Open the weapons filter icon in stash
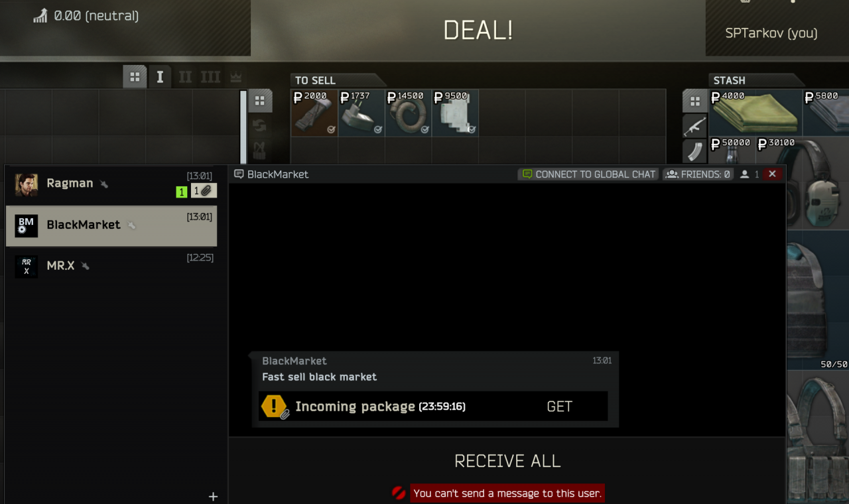Image resolution: width=849 pixels, height=504 pixels. (694, 126)
